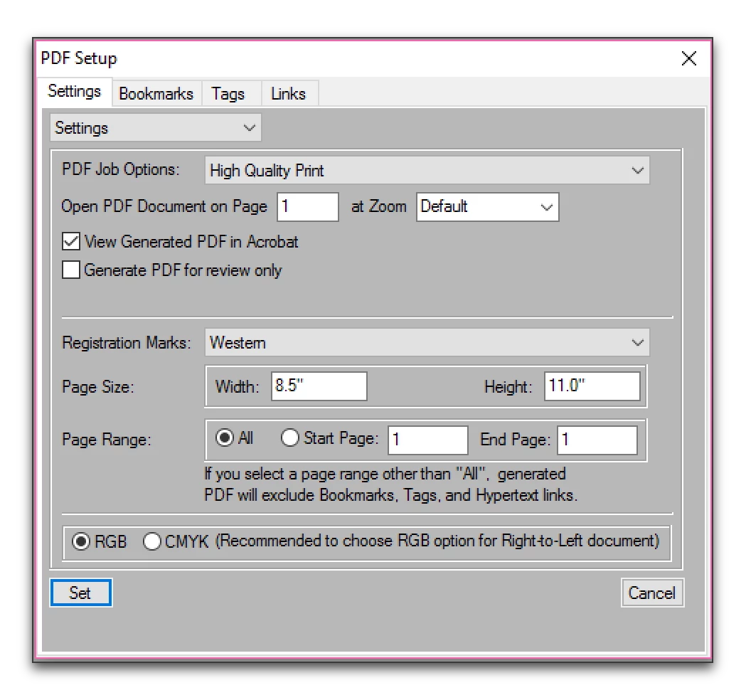Select the Settings tab
The width and height of the screenshot is (746, 700).
[x=75, y=91]
